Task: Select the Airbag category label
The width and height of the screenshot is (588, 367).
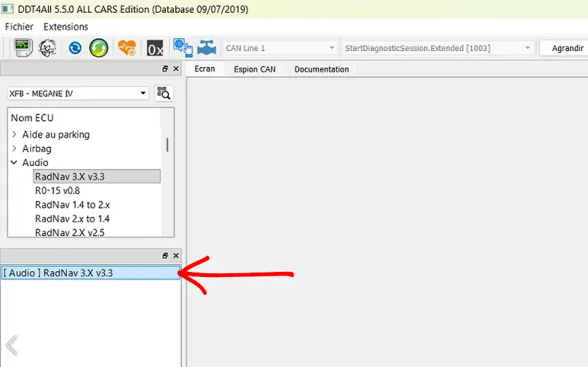Action: 37,149
